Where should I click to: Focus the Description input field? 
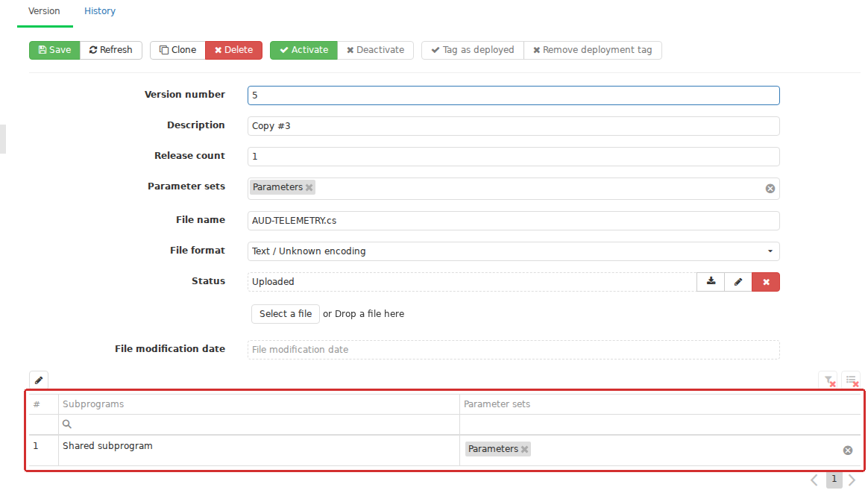(x=513, y=126)
